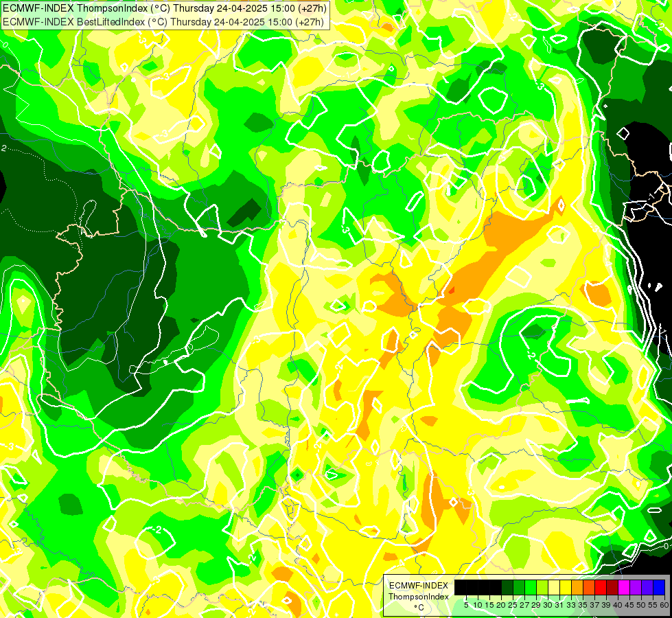
Task: Click the legend value '50'
Action: [640, 605]
